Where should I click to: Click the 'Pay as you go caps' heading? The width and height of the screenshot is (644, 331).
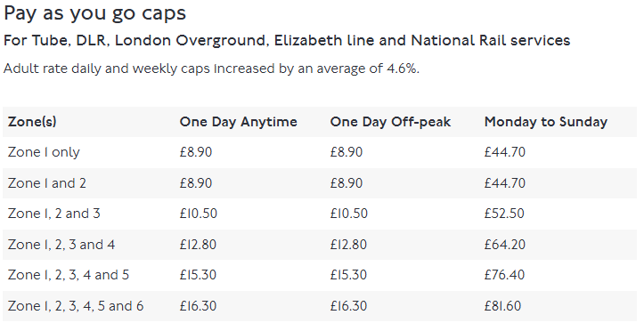(94, 14)
